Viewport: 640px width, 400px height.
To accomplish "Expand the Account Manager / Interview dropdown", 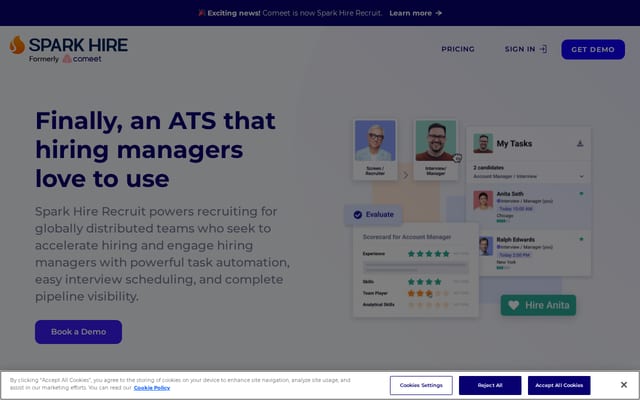I will [x=581, y=176].
